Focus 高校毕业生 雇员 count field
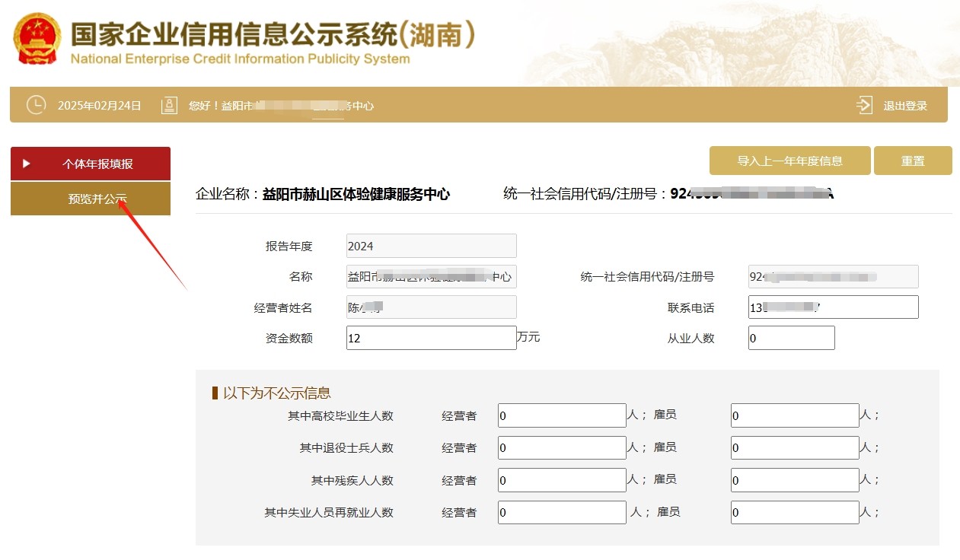This screenshot has width=960, height=560. (x=795, y=415)
